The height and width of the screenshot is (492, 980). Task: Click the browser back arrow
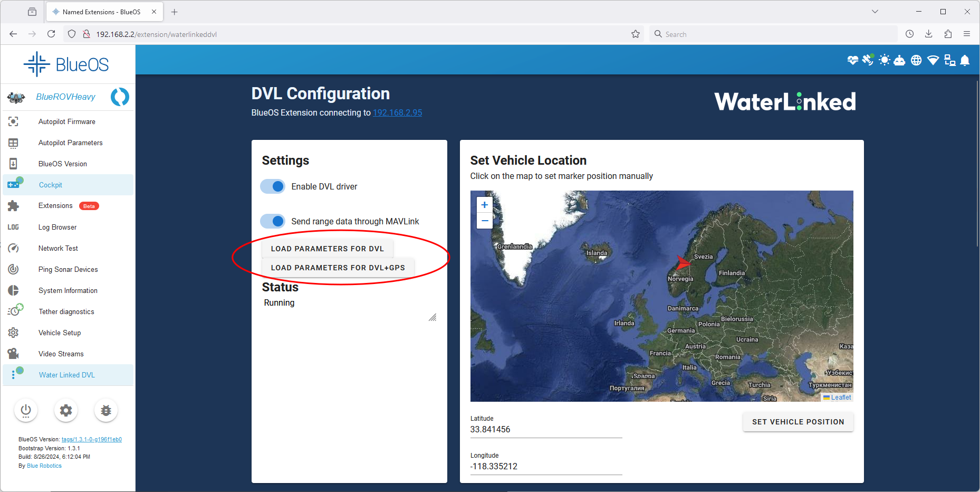(13, 34)
